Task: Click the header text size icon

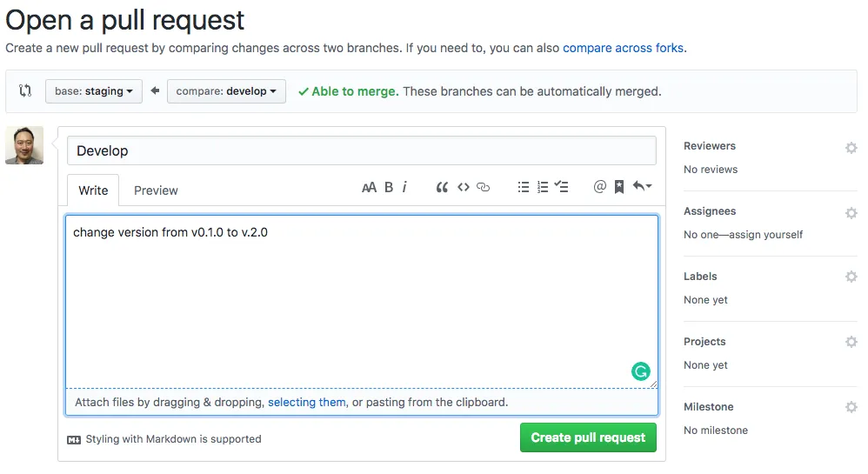Action: click(x=369, y=187)
